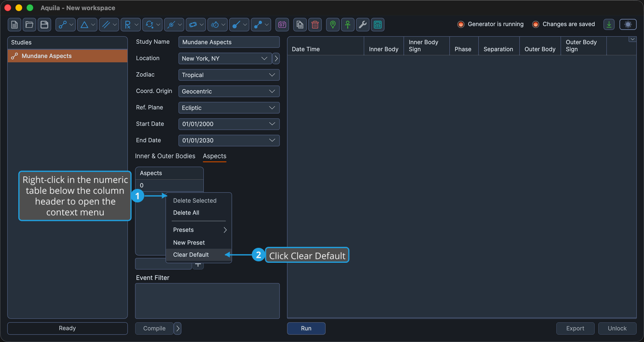Click the parallel lines study icon

(106, 25)
